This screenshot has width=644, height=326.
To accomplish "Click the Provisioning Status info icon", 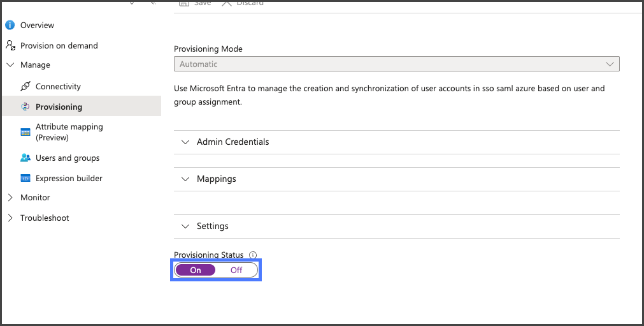I will 253,255.
